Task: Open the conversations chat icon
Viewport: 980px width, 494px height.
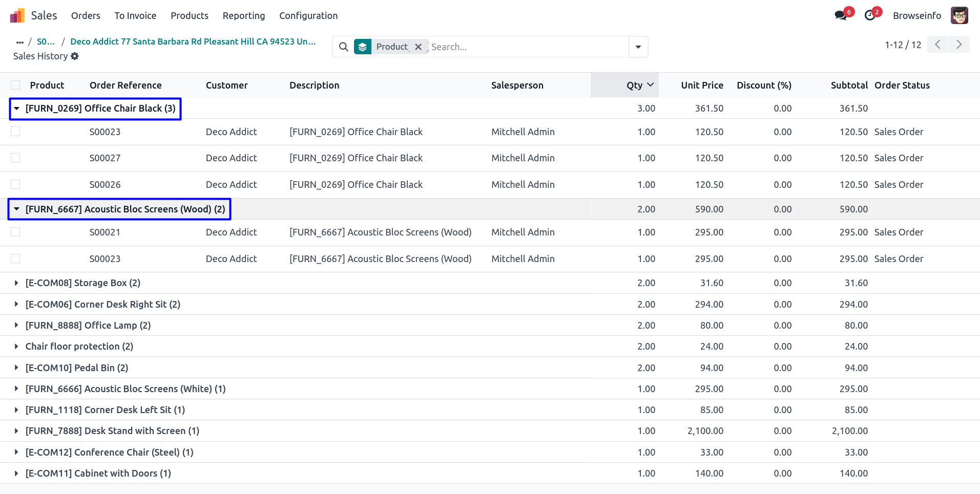Action: (x=840, y=15)
